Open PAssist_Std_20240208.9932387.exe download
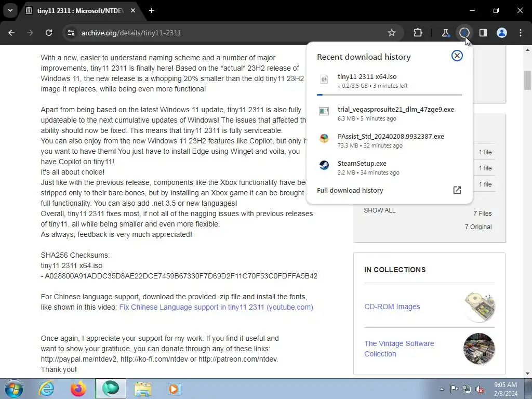 point(389,140)
